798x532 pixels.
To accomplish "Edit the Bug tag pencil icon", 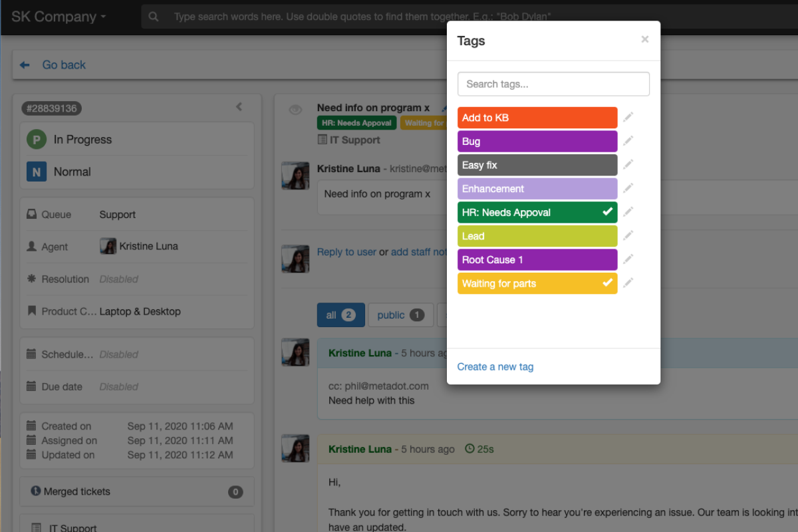I will pos(628,141).
